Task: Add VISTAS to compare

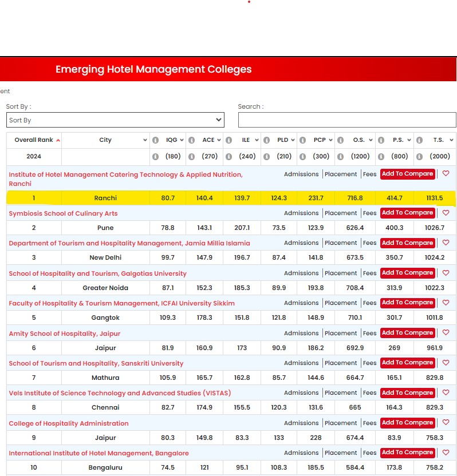Action: click(408, 392)
